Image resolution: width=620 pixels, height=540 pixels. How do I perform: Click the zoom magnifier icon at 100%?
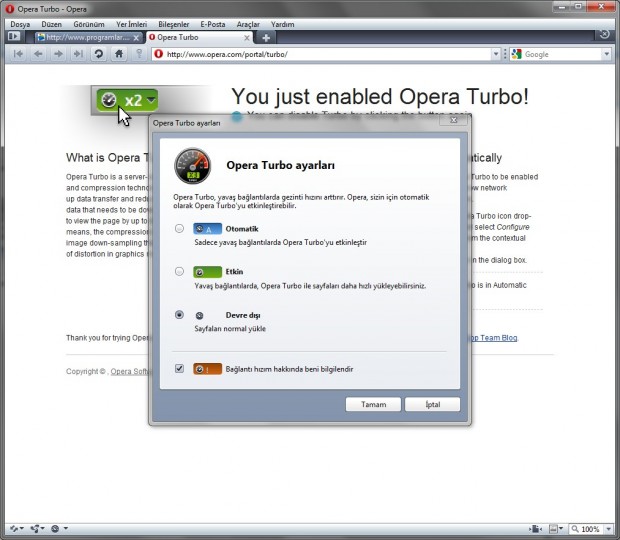(575, 529)
